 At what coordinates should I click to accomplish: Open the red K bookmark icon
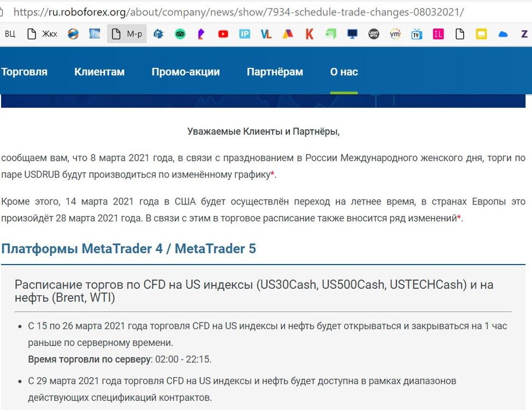(x=309, y=34)
